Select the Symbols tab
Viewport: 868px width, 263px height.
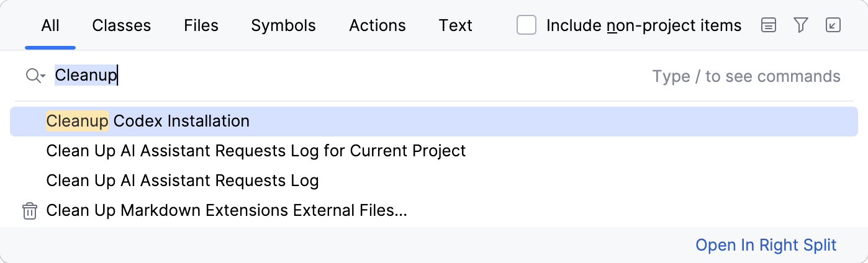coord(283,25)
